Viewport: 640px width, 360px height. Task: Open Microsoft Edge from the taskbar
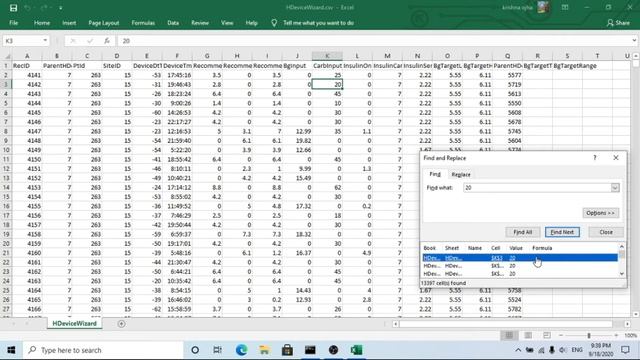click(241, 350)
